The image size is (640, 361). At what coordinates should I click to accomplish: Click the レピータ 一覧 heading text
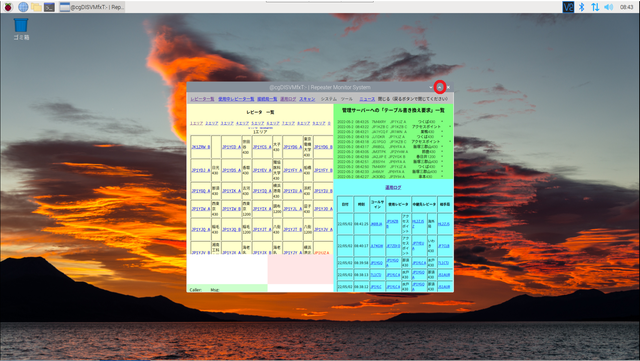coord(260,112)
